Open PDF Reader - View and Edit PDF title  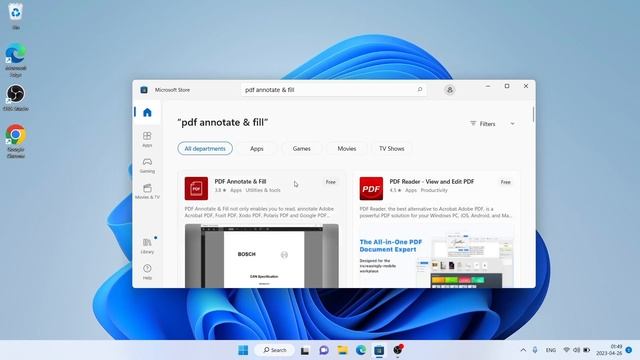[431, 181]
